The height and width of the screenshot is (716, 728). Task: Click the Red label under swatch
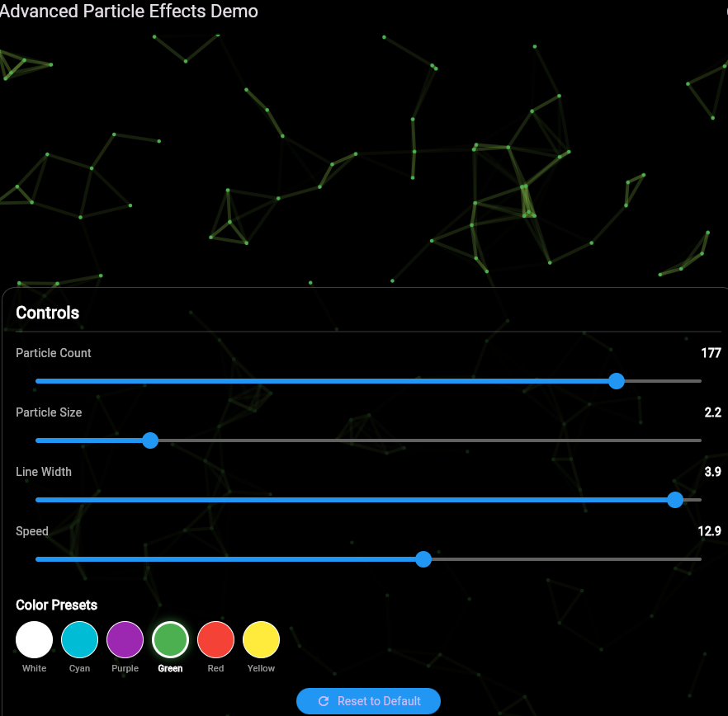point(216,668)
